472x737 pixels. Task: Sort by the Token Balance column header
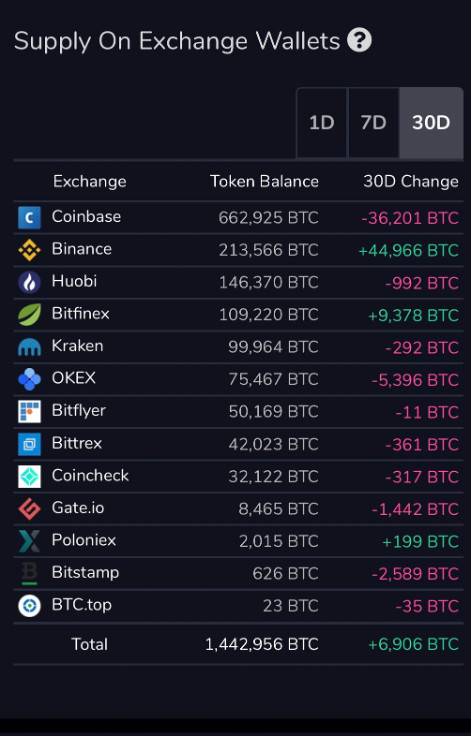(x=264, y=181)
